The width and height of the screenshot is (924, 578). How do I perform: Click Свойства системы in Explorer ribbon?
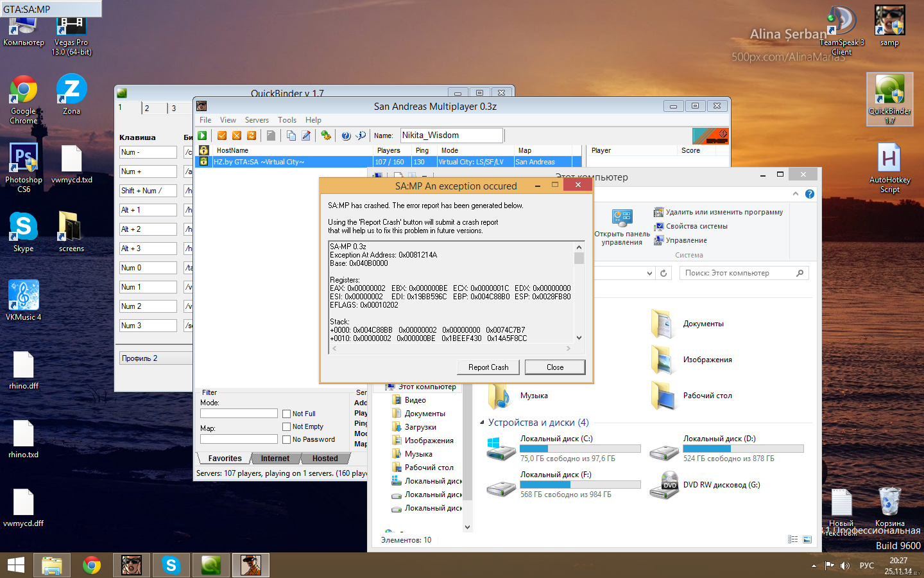tap(691, 226)
